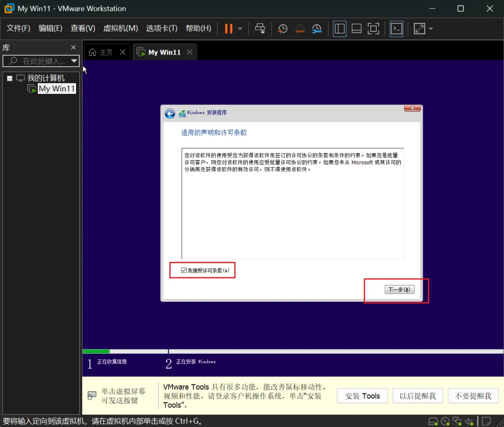Close the 库 library panel
The height and width of the screenshot is (427, 504).
coord(73,47)
